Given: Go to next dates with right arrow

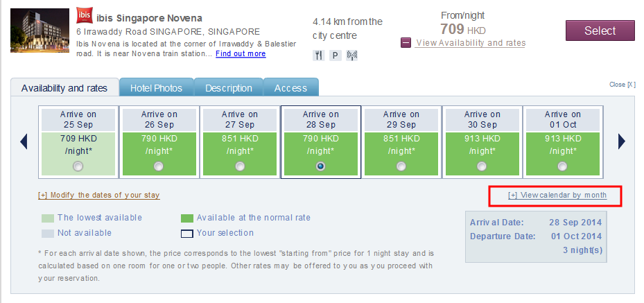Looking at the screenshot, I should [x=621, y=141].
